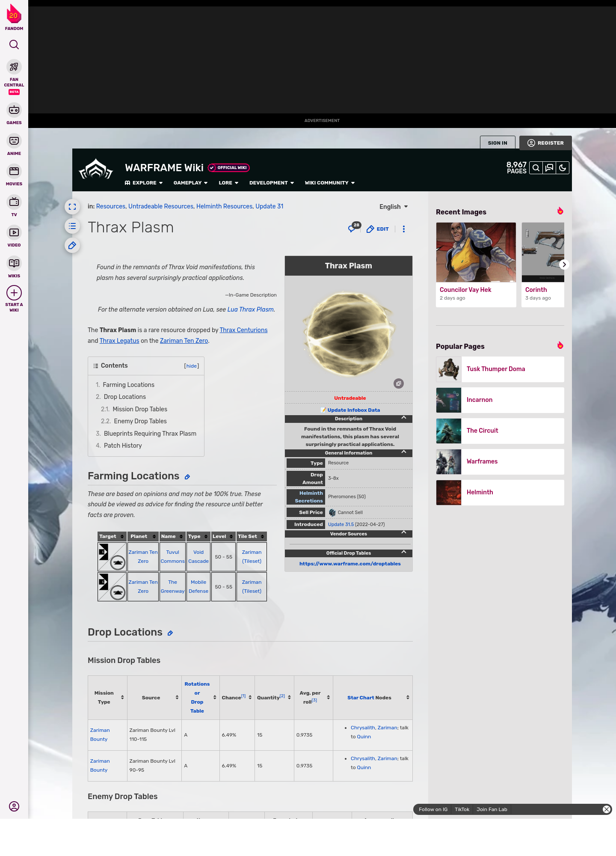The width and height of the screenshot is (616, 856).
Task: Edit the Farming Locations section
Action: coord(187,477)
